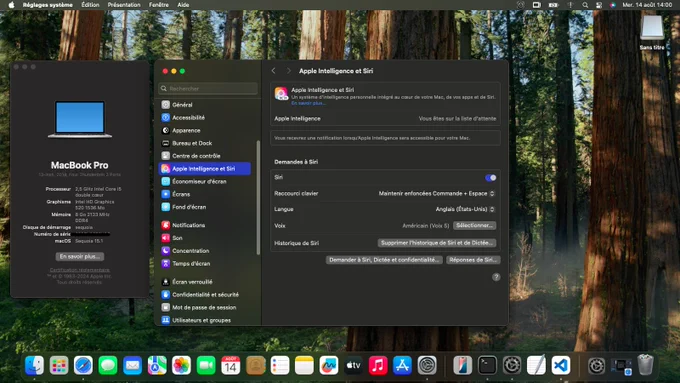The image size is (680, 383).
Task: Follow the En savoir plus link
Action: click(x=308, y=103)
